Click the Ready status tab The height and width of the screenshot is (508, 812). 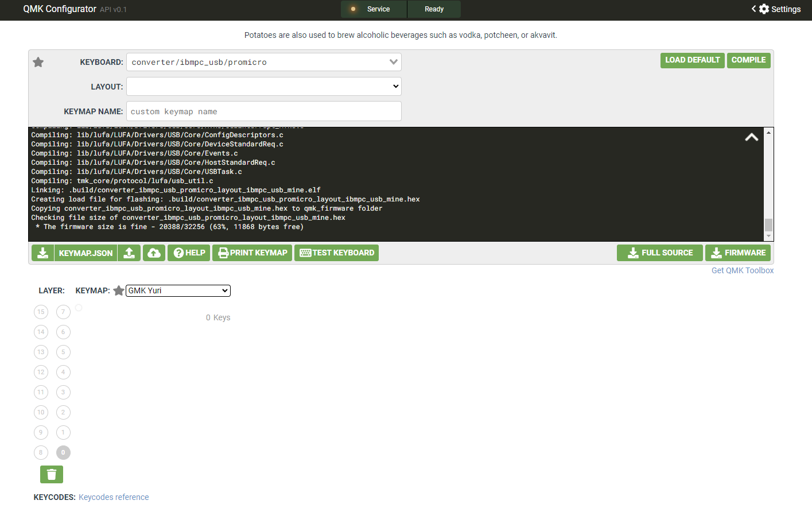[x=434, y=9]
